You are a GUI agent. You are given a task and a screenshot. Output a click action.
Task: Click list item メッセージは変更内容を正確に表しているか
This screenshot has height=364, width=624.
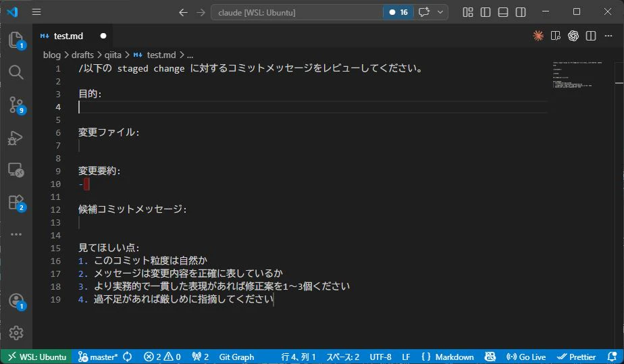point(188,274)
